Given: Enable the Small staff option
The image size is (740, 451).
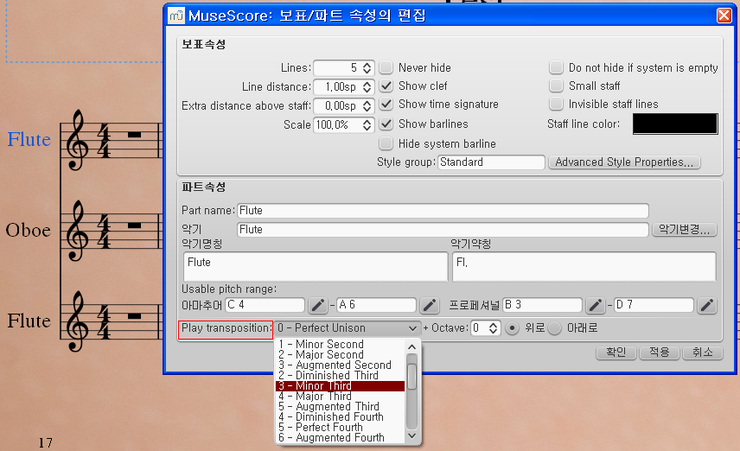Looking at the screenshot, I should (x=556, y=86).
